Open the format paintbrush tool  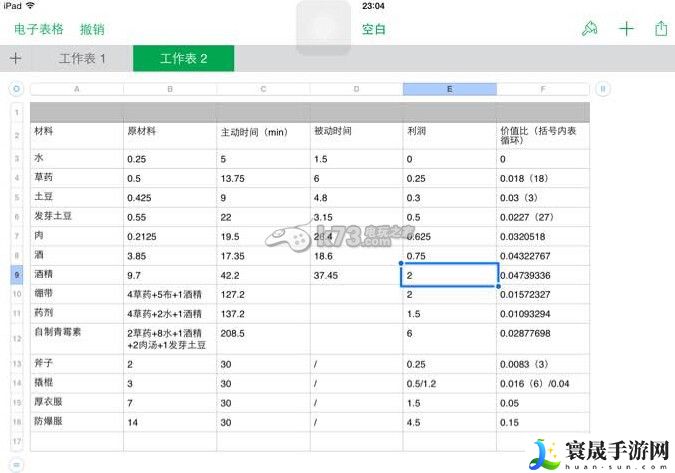tap(589, 29)
